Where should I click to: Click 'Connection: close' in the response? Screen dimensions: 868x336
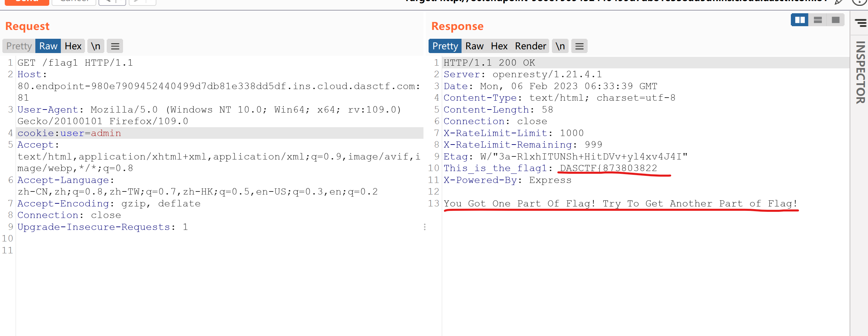[495, 121]
